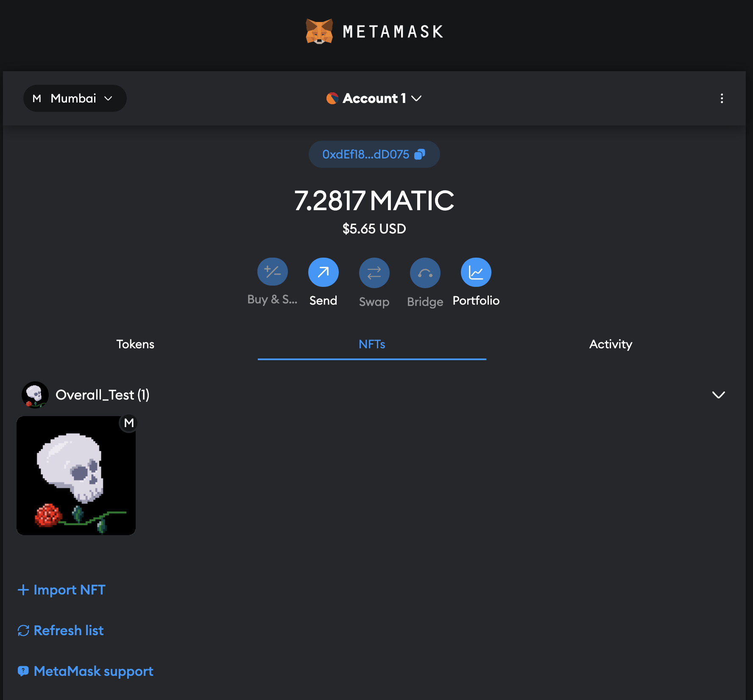The height and width of the screenshot is (700, 753).
Task: Click the METAMASK wordmark text
Action: point(393,32)
